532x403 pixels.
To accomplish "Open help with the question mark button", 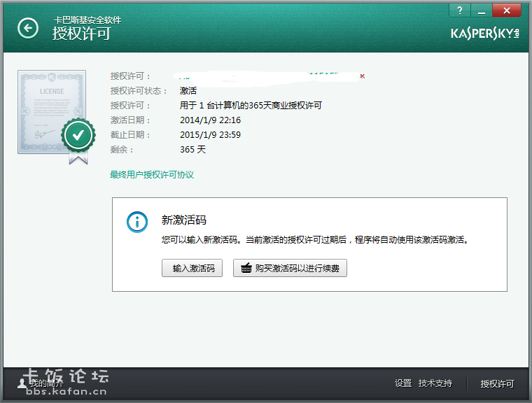I will click(460, 10).
